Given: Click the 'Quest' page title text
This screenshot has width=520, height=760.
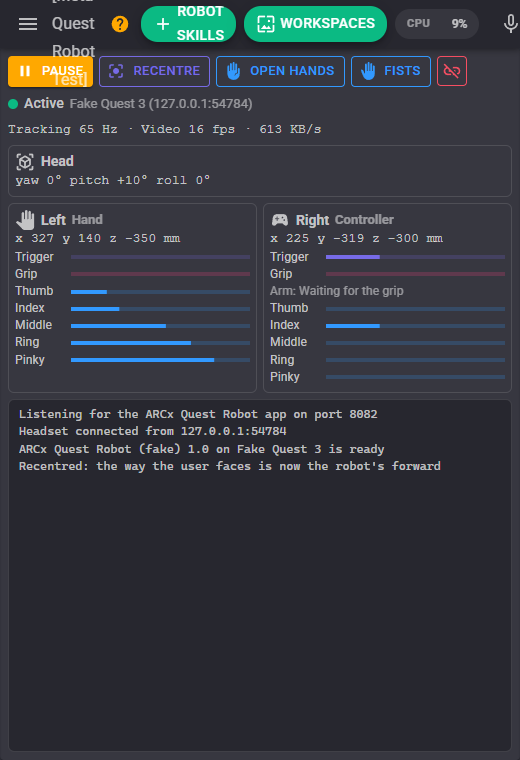Looking at the screenshot, I should pyautogui.click(x=73, y=23).
